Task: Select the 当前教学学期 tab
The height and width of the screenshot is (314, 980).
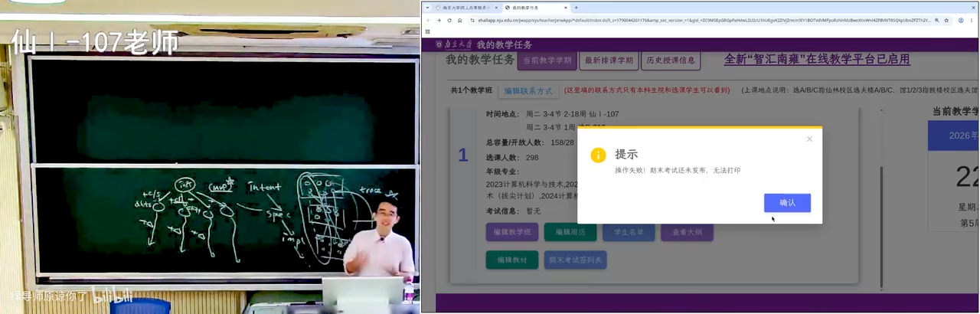Action: point(547,60)
